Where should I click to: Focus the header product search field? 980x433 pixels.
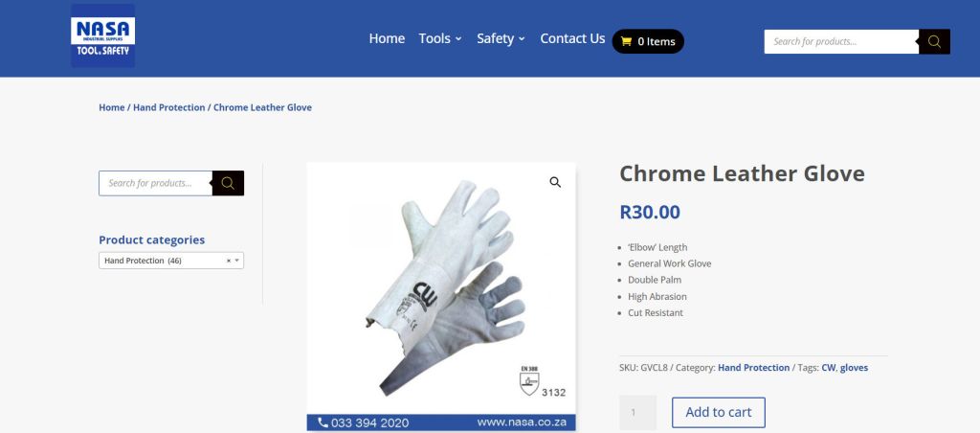[x=841, y=41]
